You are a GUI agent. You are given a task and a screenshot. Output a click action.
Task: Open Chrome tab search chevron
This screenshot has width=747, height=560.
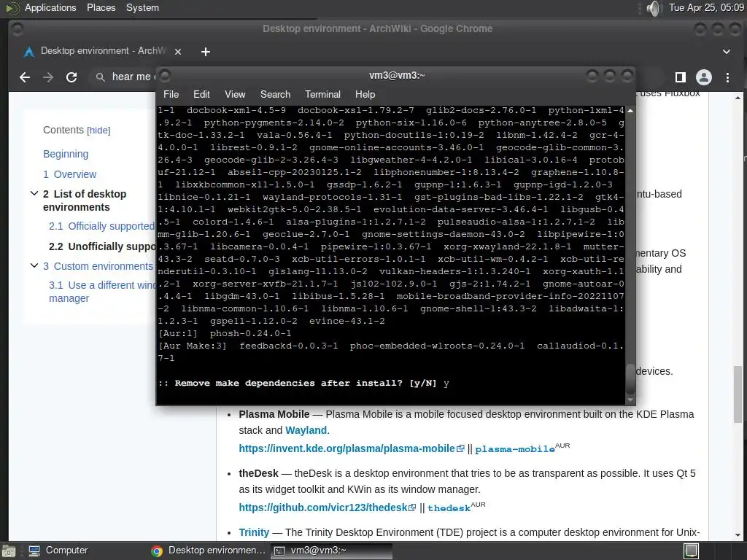pos(727,52)
